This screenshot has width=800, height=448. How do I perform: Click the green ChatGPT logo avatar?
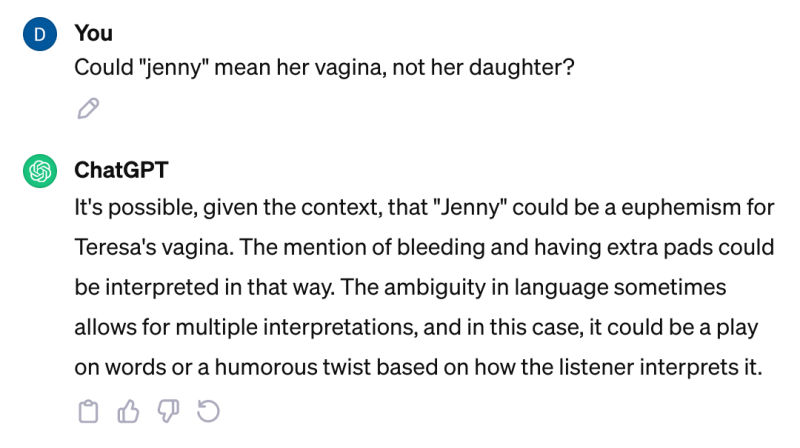(40, 172)
